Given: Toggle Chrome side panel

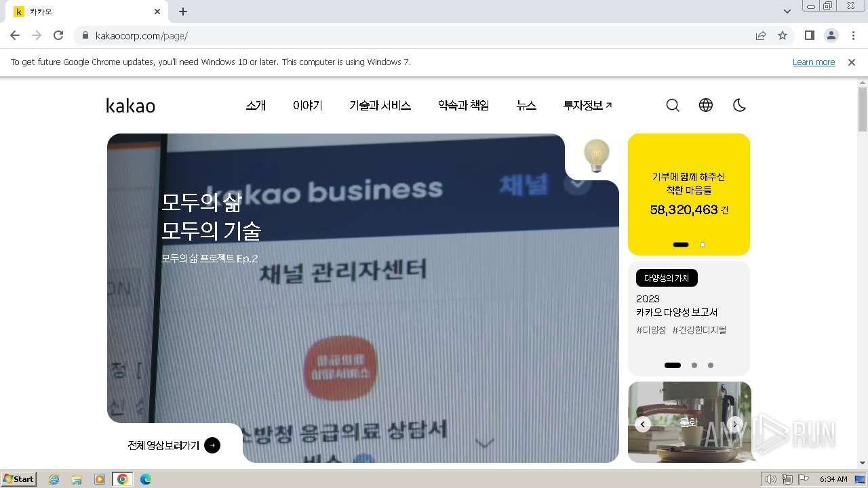Looking at the screenshot, I should click(x=809, y=35).
